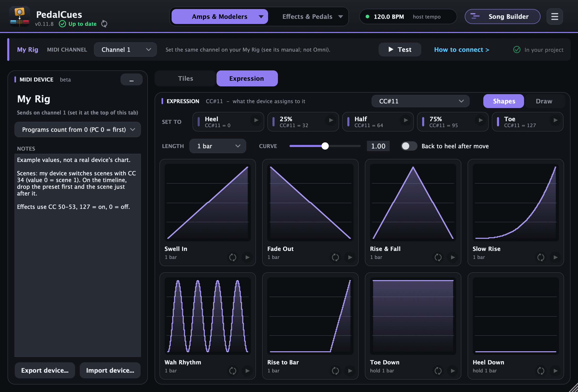
Task: Click Import device button
Action: (110, 370)
